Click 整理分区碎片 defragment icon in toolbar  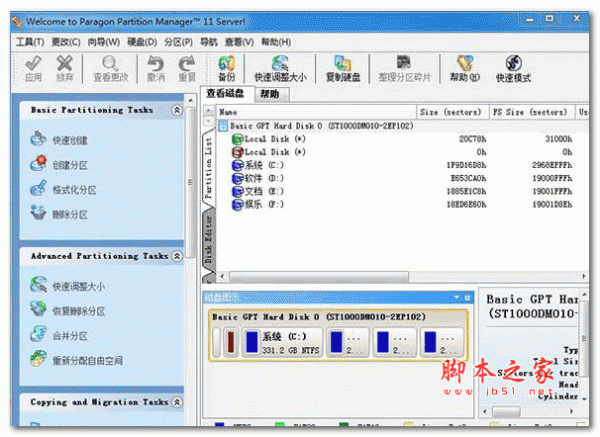406,68
